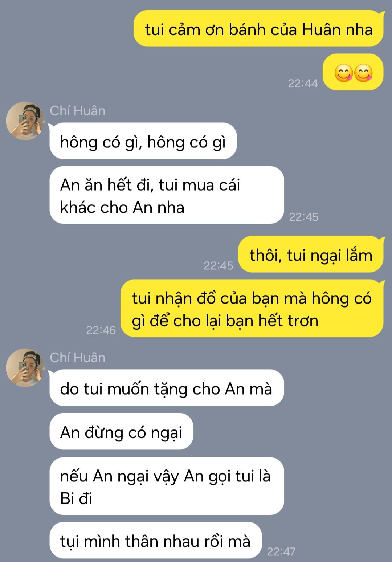This screenshot has width=392, height=562.
Task: Select message 'nếu An ngại vậy An gọi tui là Bi đi'
Action: (167, 486)
